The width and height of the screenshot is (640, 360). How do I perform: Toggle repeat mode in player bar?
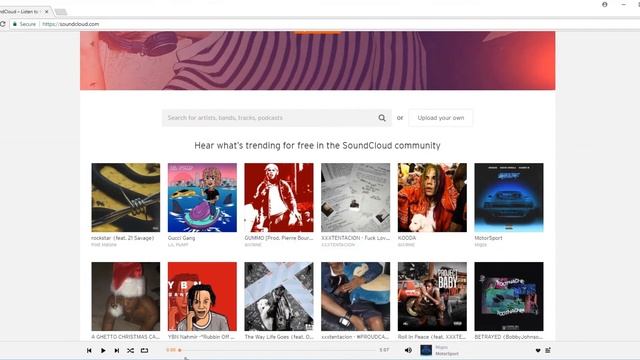tap(144, 350)
